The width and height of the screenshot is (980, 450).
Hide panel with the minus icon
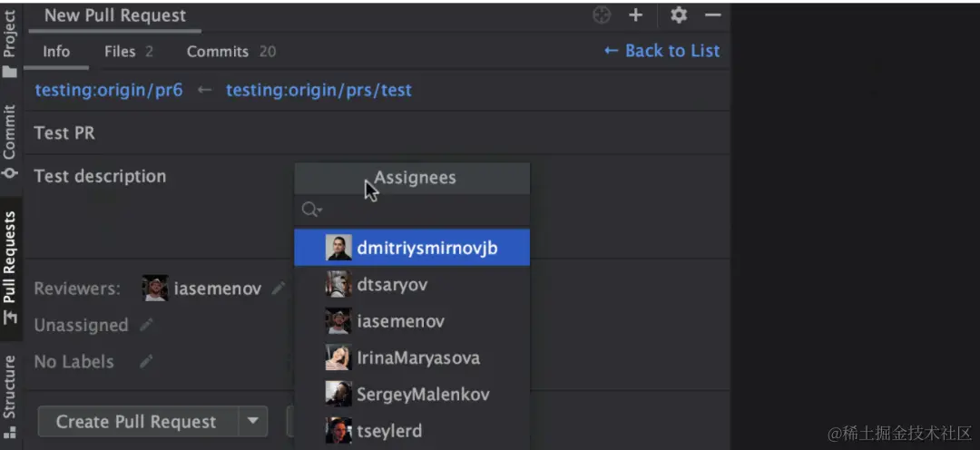713,15
